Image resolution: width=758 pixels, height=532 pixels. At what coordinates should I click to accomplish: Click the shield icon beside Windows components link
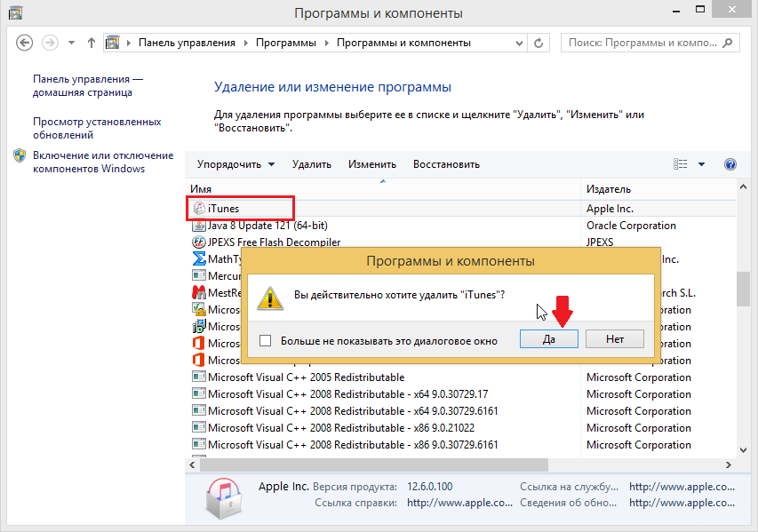pos(20,155)
